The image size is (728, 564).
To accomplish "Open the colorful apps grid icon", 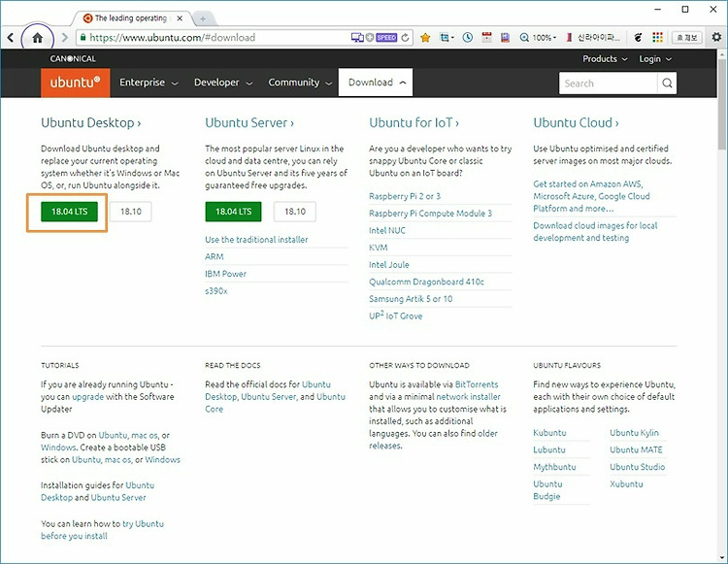I will coord(657,38).
